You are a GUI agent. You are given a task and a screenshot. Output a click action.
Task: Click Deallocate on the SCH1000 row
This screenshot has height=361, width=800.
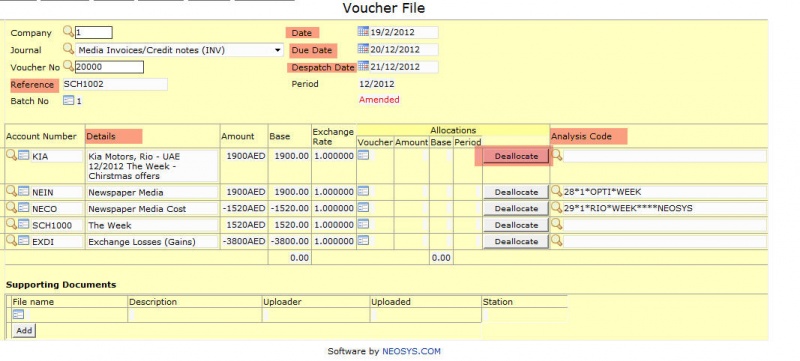pyautogui.click(x=516, y=225)
